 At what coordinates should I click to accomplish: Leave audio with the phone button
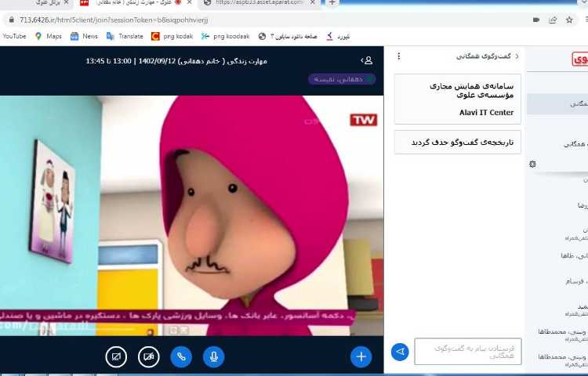point(181,356)
